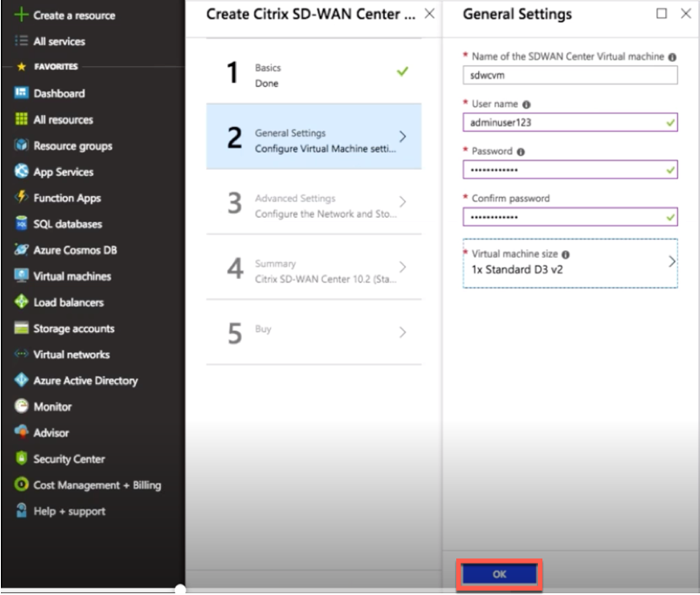This screenshot has width=700, height=595.
Task: Select step 2 General Settings
Action: (x=313, y=137)
